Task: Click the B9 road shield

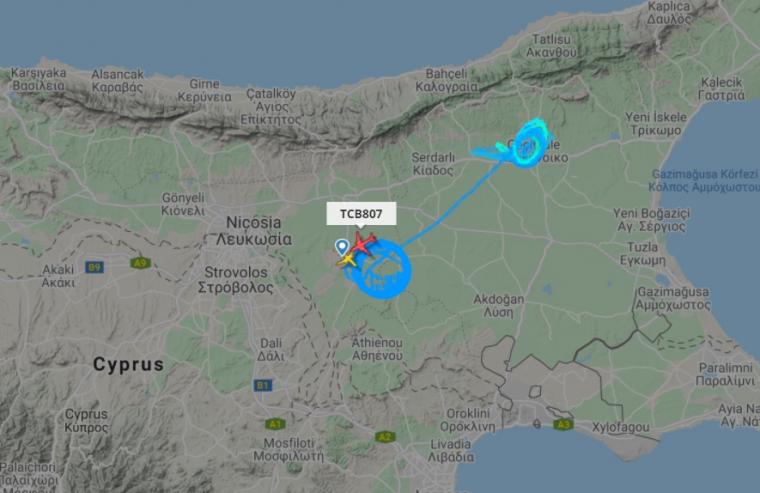Action: tap(94, 267)
